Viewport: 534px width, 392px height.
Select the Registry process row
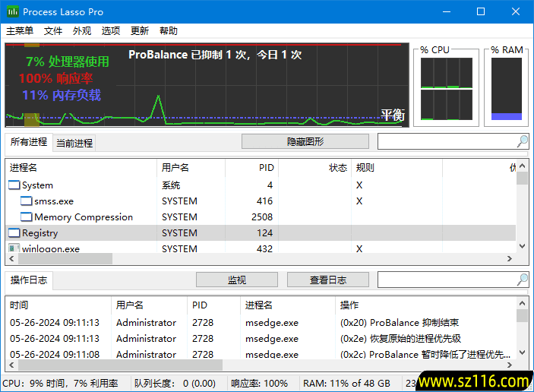[261, 233]
